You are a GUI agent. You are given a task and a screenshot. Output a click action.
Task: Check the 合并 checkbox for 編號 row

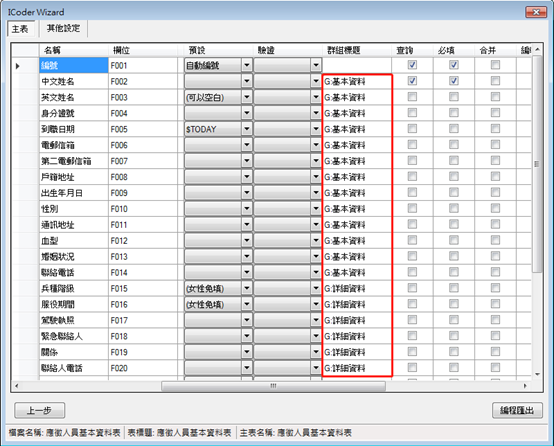(x=495, y=65)
